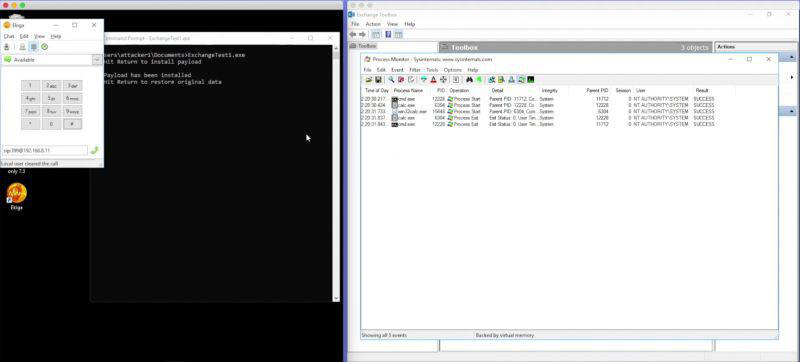Viewport: 800px width, 362px height.
Task: Click the dialpad # key
Action: [72, 124]
